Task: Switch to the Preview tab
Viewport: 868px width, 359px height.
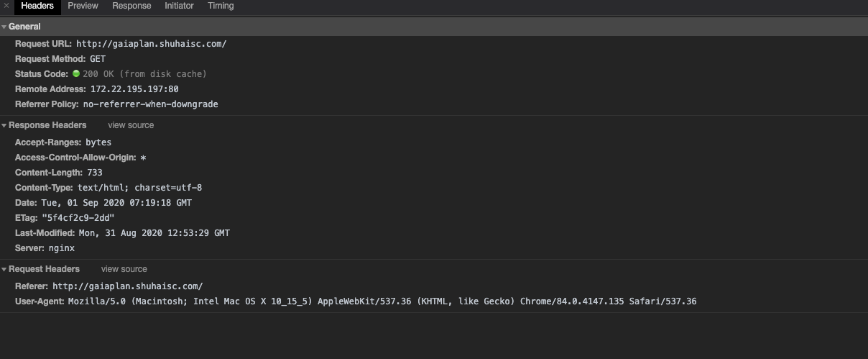Action: click(83, 6)
